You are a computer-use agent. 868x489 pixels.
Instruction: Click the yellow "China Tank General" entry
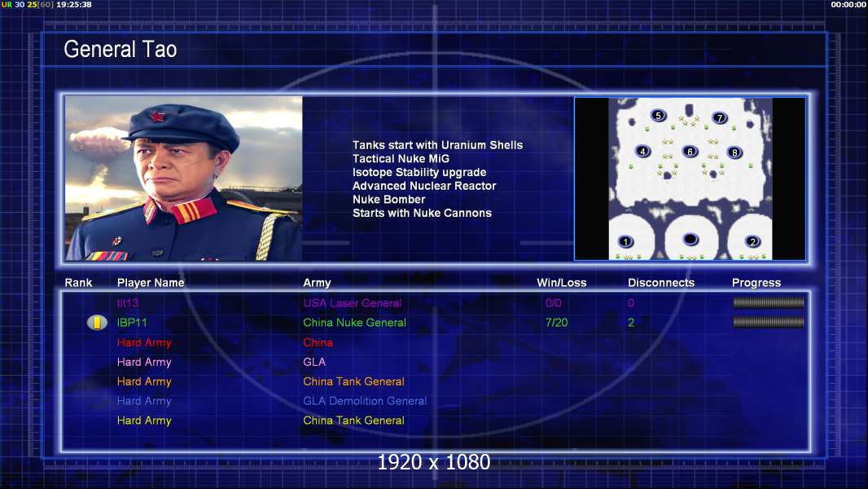(353, 421)
